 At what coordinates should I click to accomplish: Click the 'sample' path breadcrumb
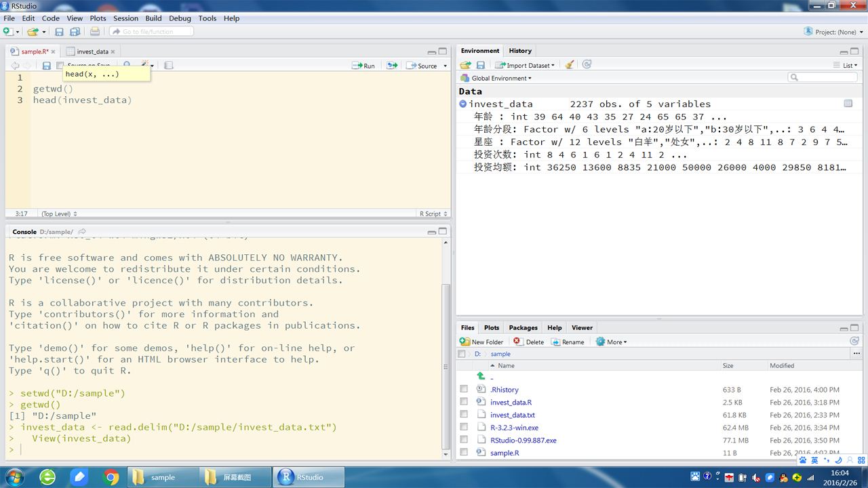[x=500, y=354]
